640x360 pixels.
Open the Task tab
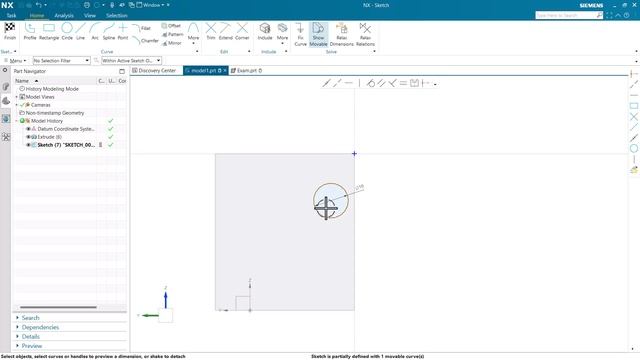point(11,16)
